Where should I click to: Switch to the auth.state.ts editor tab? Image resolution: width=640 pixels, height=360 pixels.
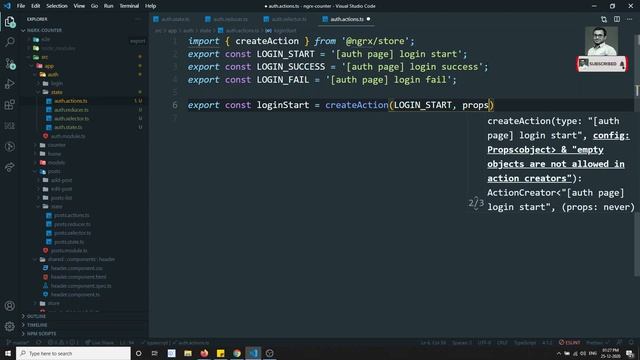click(x=175, y=19)
